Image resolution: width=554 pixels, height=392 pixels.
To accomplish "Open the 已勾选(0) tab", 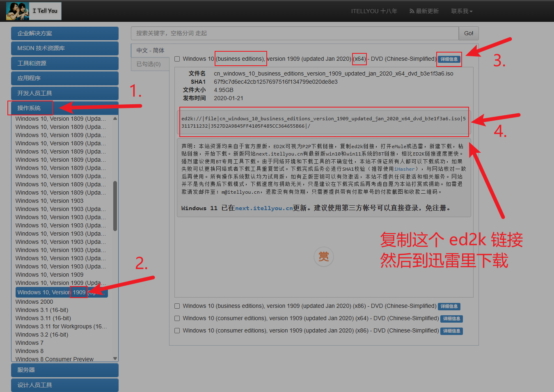I will point(150,64).
